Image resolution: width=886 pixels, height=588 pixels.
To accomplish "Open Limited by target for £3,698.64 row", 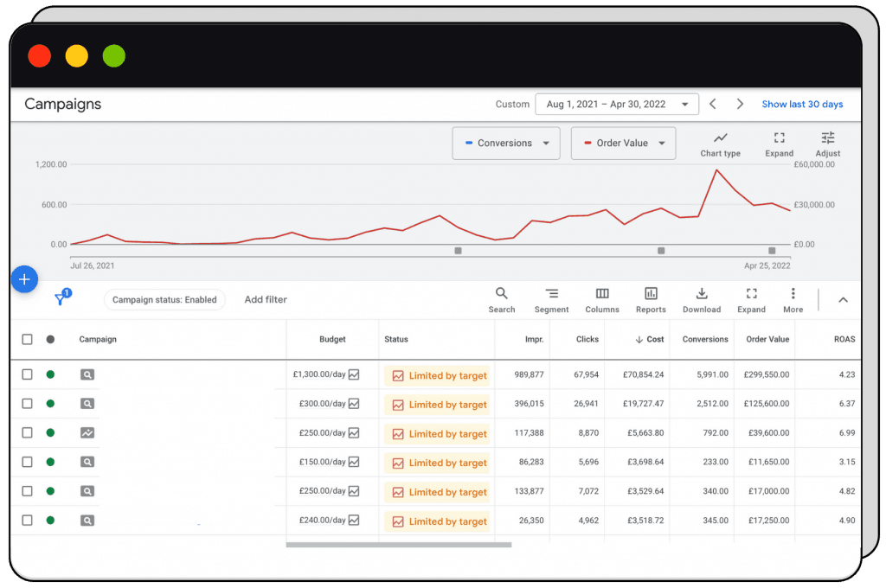I will [x=437, y=463].
